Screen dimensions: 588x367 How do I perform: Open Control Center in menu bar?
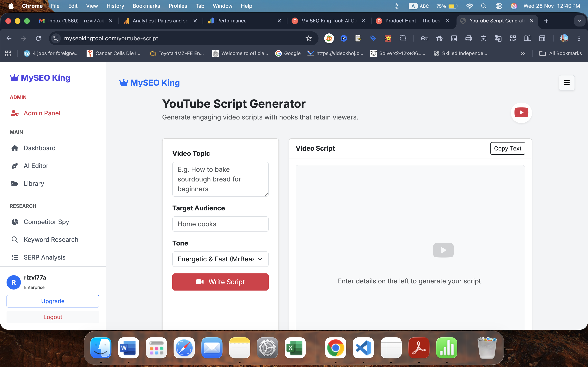click(x=499, y=6)
